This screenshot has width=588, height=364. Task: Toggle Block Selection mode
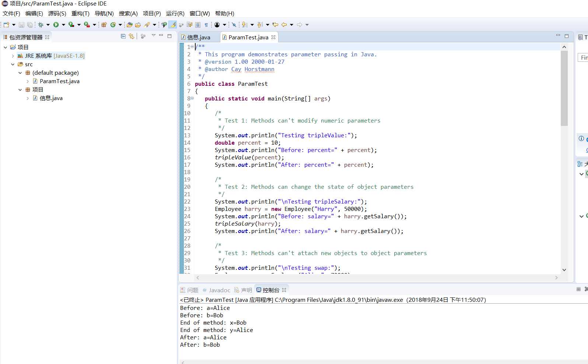198,25
